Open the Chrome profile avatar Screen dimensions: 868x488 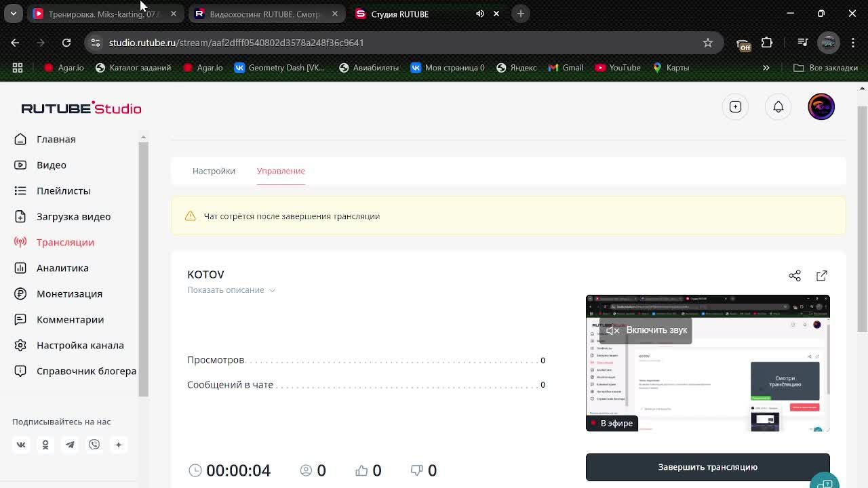[828, 43]
